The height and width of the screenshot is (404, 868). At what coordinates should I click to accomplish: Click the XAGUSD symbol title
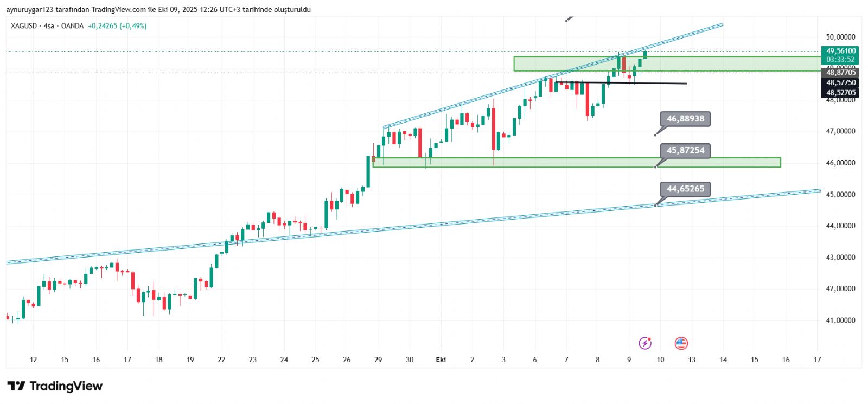(x=24, y=26)
